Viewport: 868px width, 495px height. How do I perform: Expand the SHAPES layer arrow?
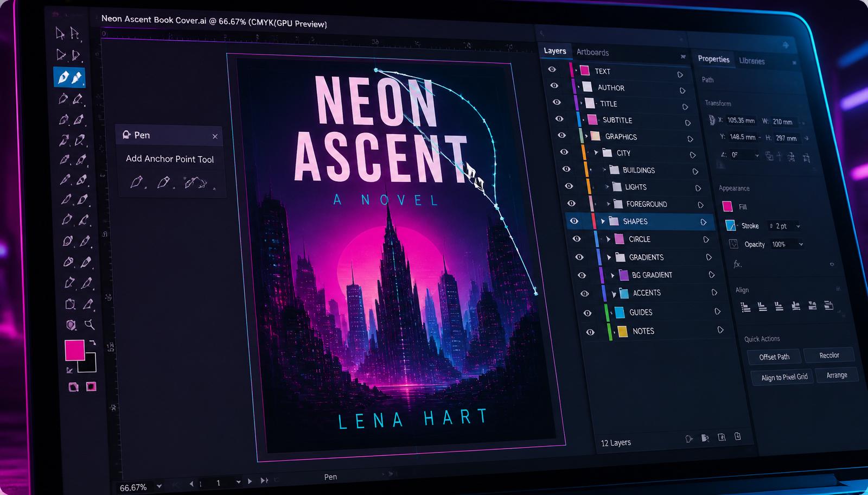coord(603,221)
